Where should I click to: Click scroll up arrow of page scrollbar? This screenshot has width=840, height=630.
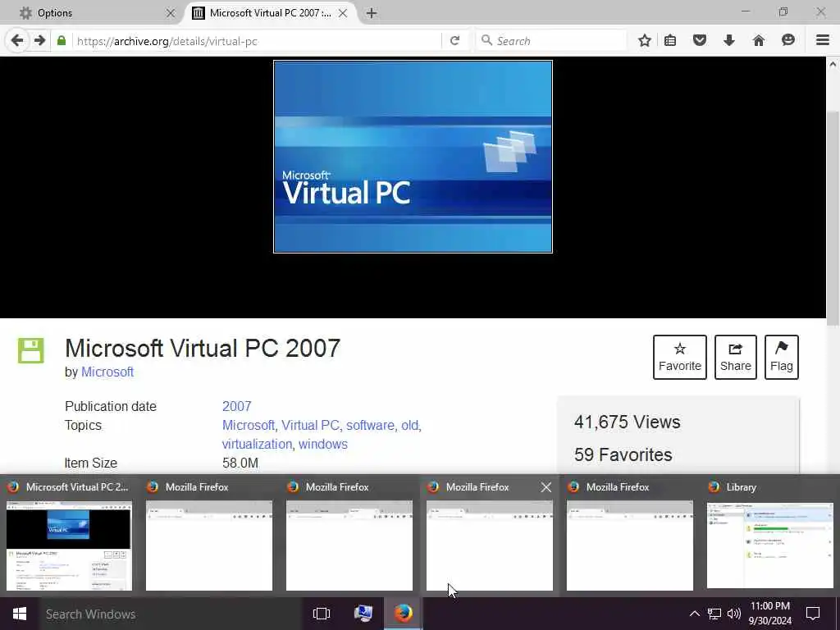click(833, 64)
